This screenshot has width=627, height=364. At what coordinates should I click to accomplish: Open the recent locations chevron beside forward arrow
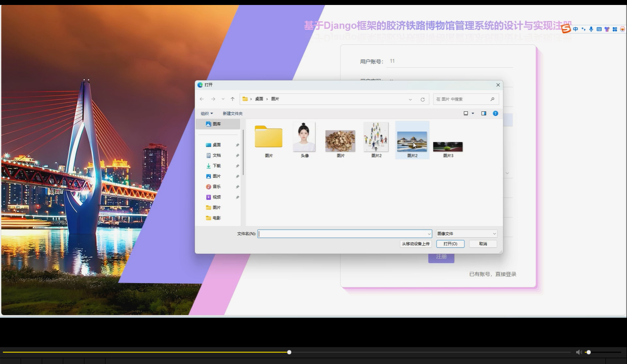click(223, 99)
